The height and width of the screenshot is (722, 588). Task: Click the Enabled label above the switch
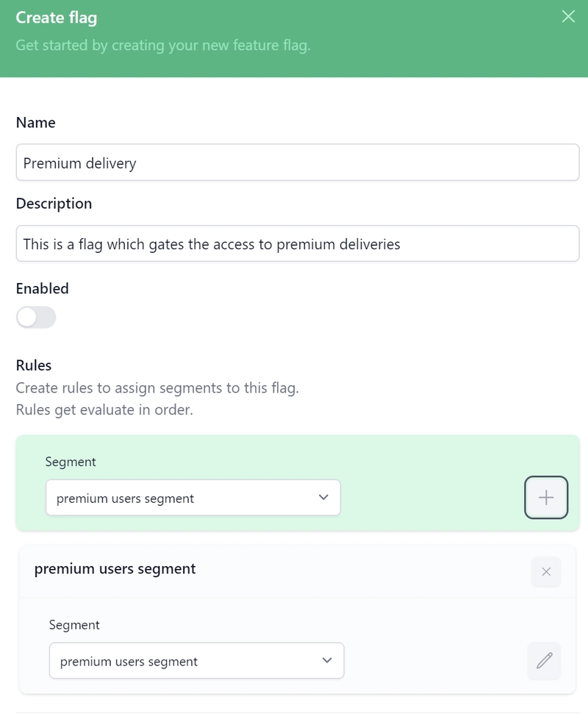click(43, 289)
